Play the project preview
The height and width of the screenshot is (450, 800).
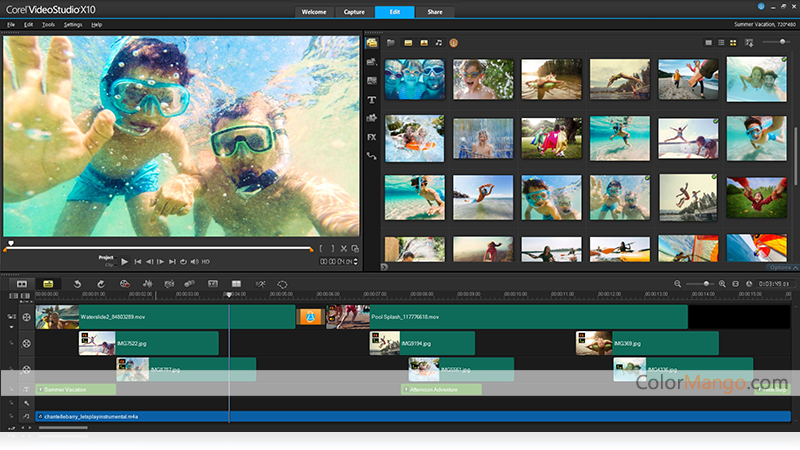tap(124, 262)
